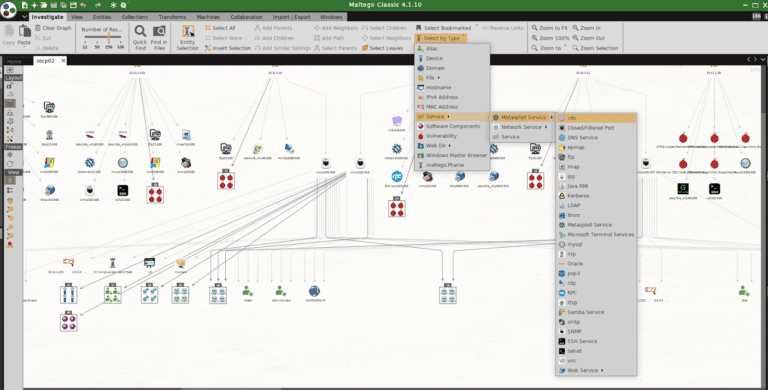Expand the Web Dir submenu
This screenshot has height=390, width=768.
click(x=452, y=146)
